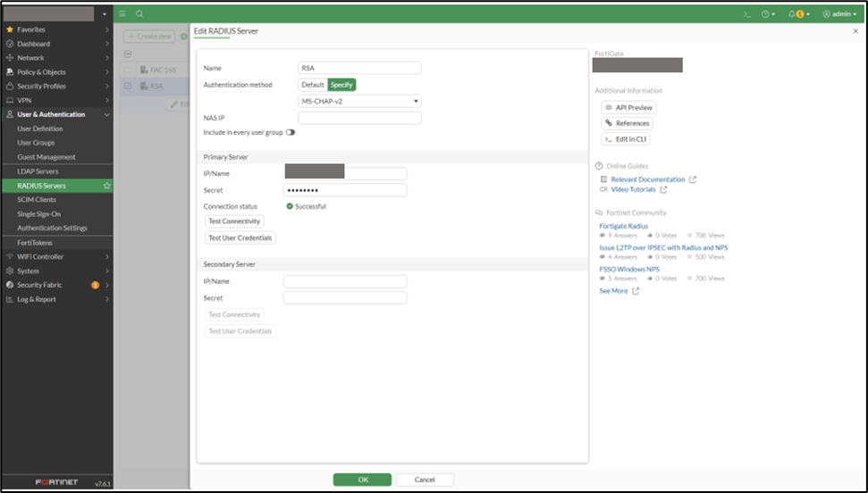
Task: Collapse the User & Authentication menu section
Action: pos(107,114)
